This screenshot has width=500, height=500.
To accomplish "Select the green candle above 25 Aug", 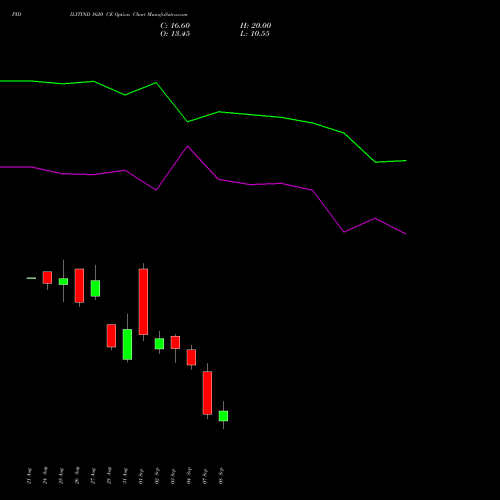I will click(63, 281).
